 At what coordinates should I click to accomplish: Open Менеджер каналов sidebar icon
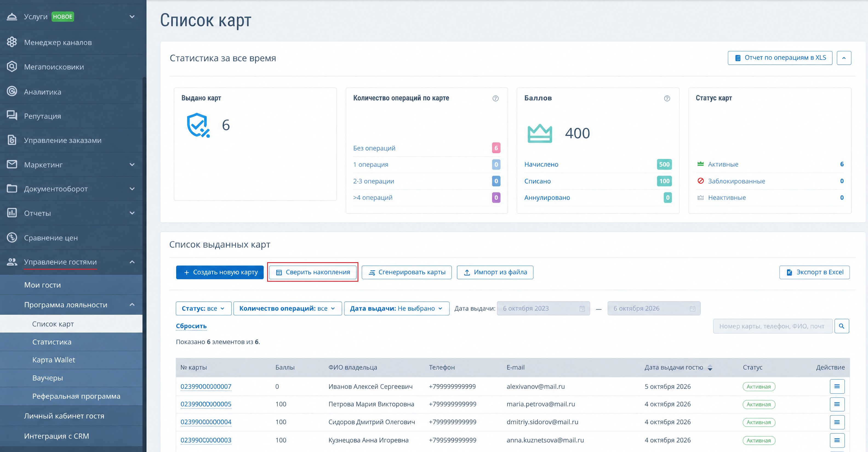tap(12, 42)
